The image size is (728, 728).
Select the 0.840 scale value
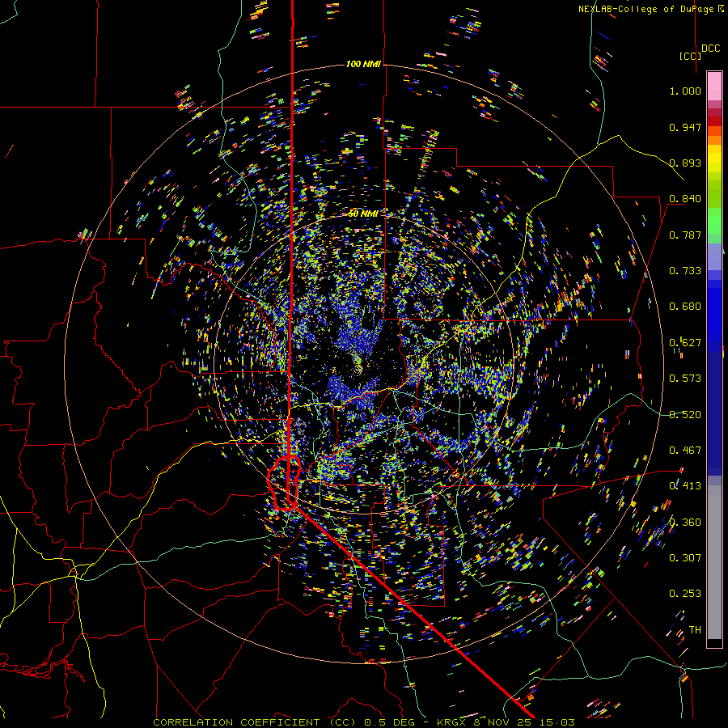(x=685, y=199)
